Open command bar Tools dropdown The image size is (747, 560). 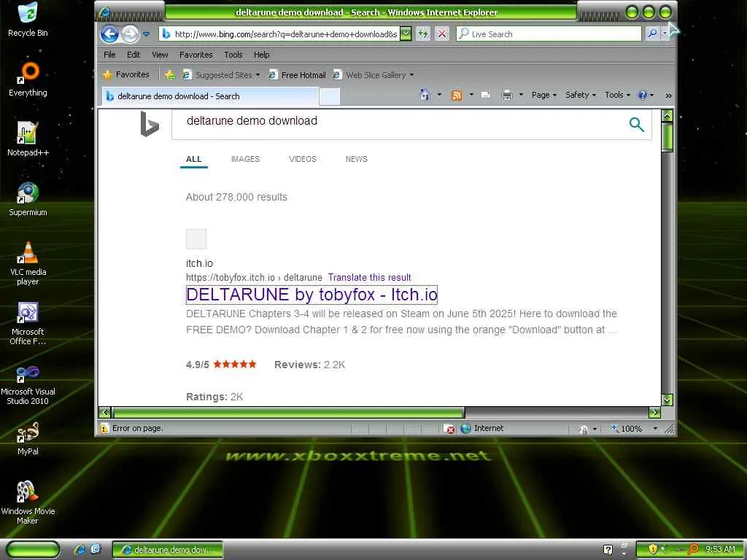(617, 95)
